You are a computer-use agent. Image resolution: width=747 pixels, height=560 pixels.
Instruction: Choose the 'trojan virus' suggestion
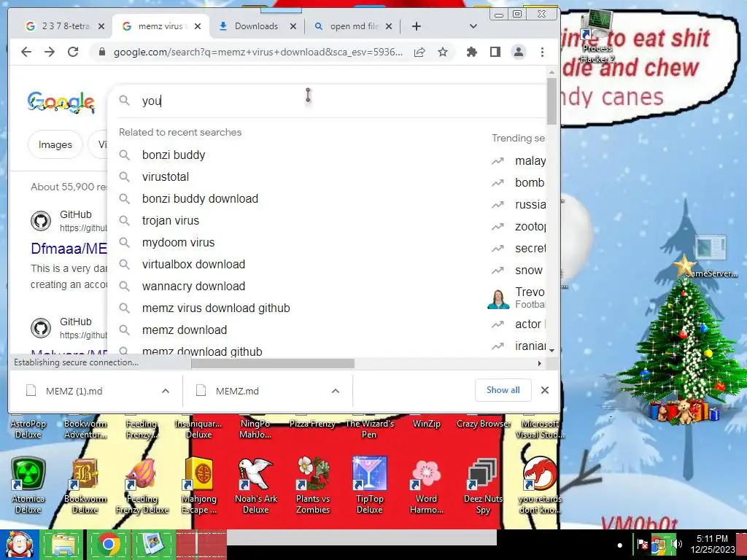171,220
